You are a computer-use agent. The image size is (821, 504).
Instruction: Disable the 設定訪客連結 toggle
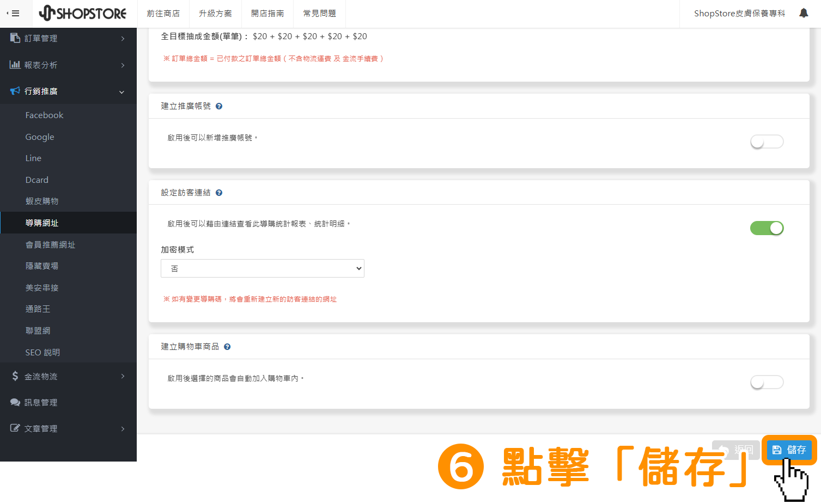(x=767, y=228)
